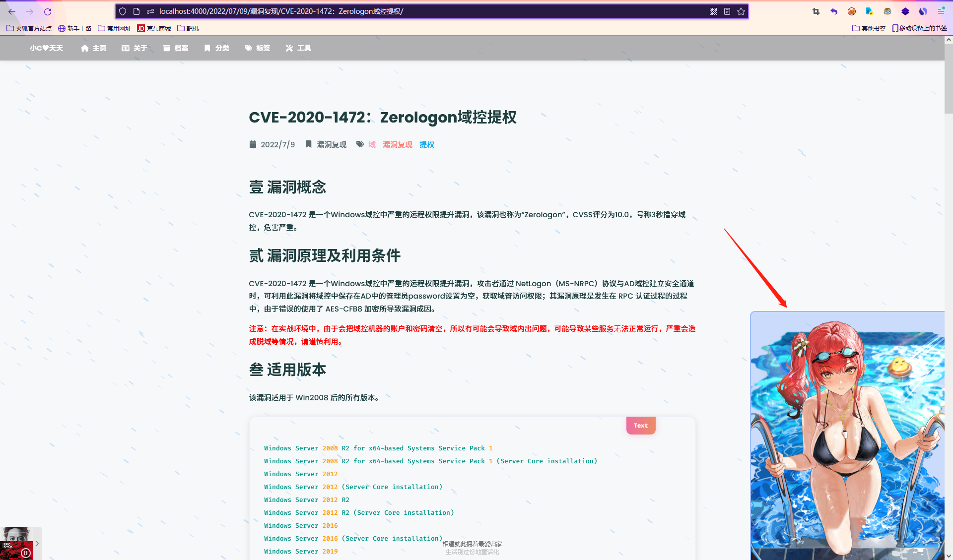Image resolution: width=953 pixels, height=560 pixels.
Task: Click code line 'Windows Server 2012 R2'
Action: tap(307, 499)
